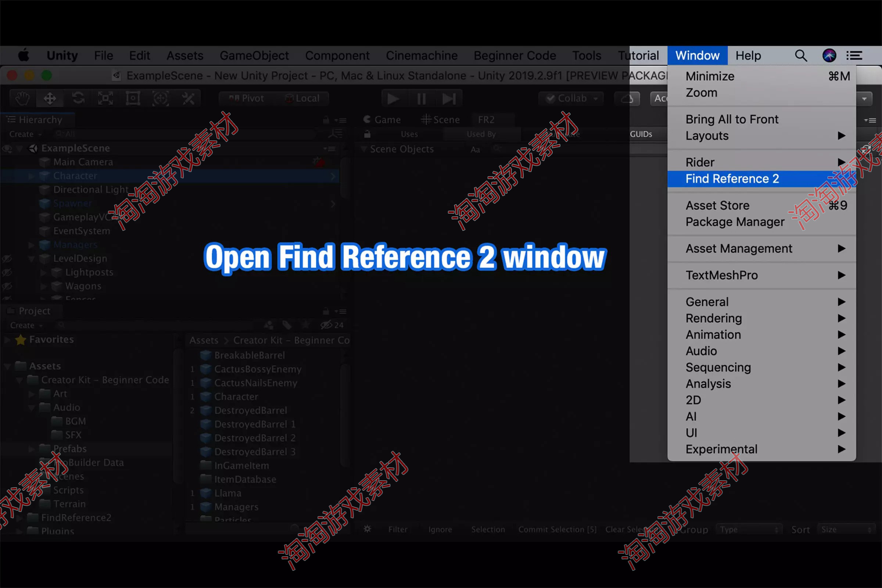Select the Rect transform tool
882x588 pixels.
pos(133,98)
